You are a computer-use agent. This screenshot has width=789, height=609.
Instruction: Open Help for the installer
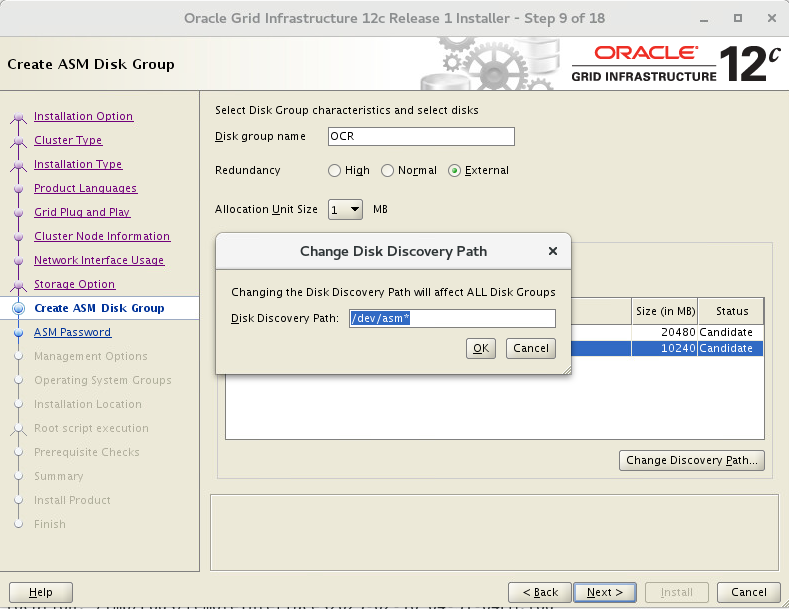(41, 592)
